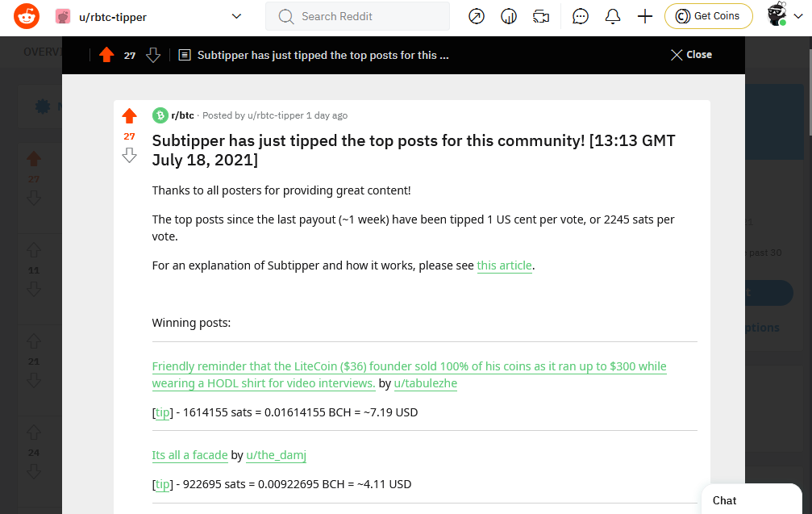Go to the r/btc community link
Screen dimensions: 812x514
pyautogui.click(x=183, y=115)
